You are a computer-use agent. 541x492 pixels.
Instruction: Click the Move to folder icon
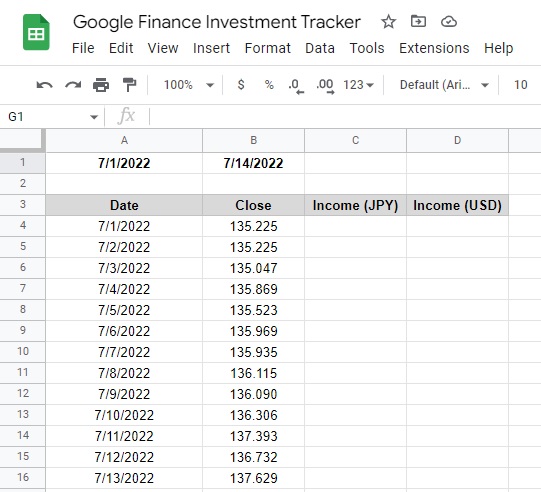point(418,21)
